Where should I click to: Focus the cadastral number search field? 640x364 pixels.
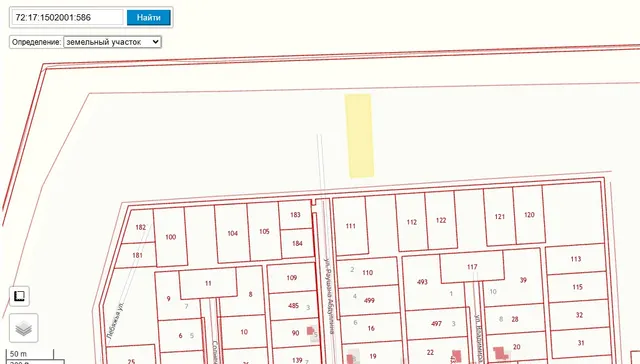click(67, 18)
